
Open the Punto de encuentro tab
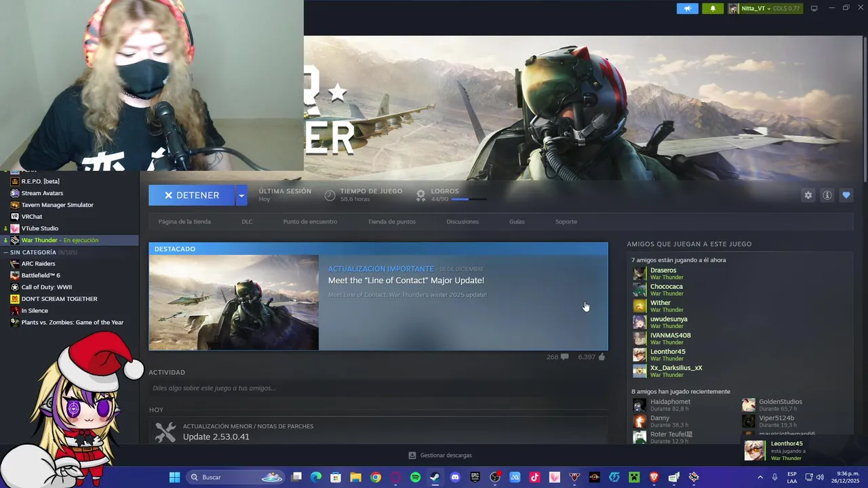310,222
